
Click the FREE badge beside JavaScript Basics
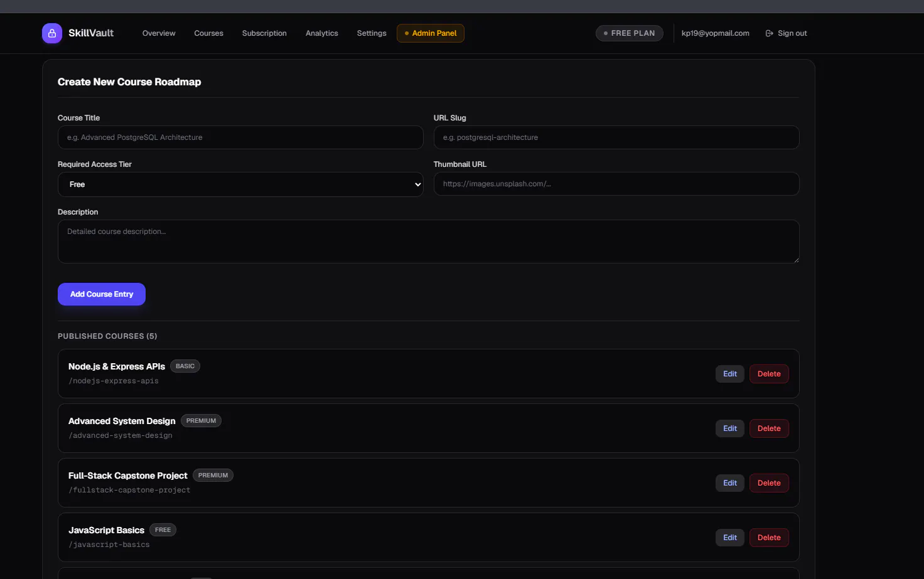tap(163, 530)
